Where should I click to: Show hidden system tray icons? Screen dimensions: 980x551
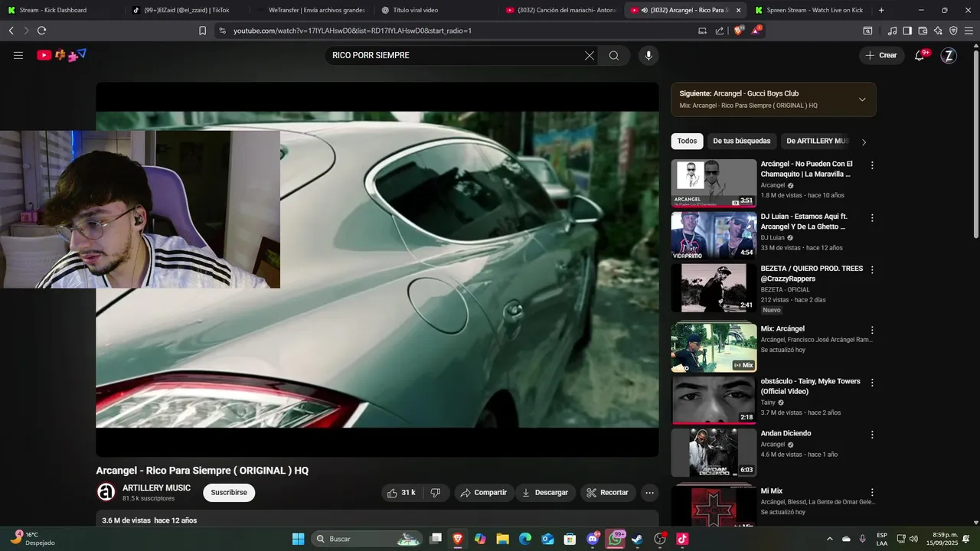(830, 539)
